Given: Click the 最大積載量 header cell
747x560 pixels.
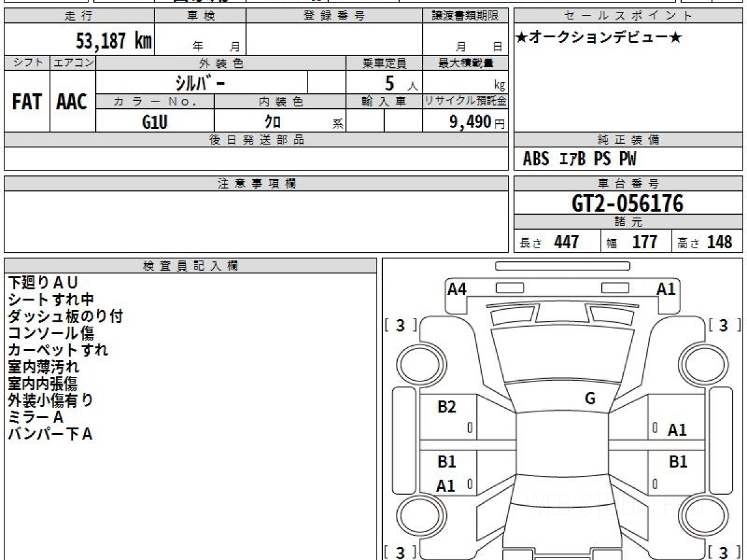Looking at the screenshot, I should point(466,63).
